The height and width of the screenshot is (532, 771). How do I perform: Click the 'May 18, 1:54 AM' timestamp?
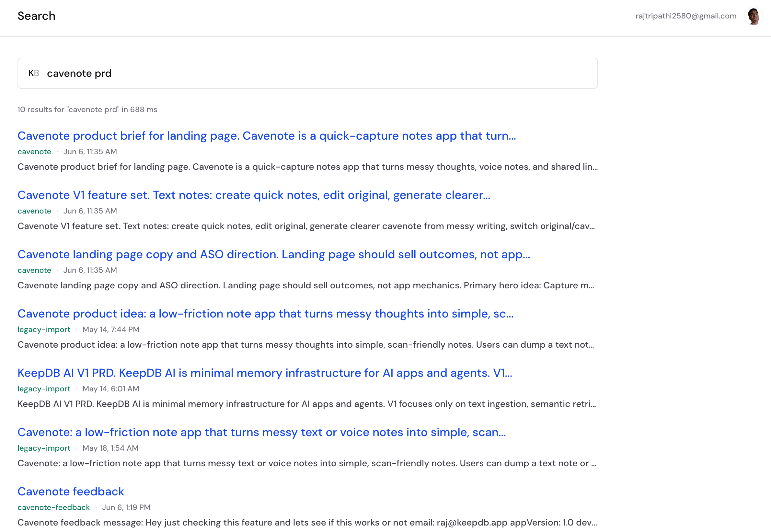[110, 448]
